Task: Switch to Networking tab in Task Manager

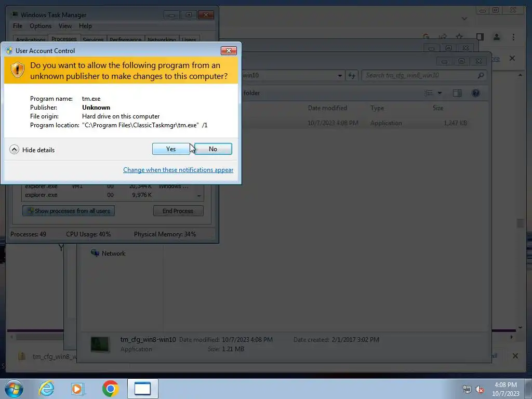Action: click(x=162, y=39)
